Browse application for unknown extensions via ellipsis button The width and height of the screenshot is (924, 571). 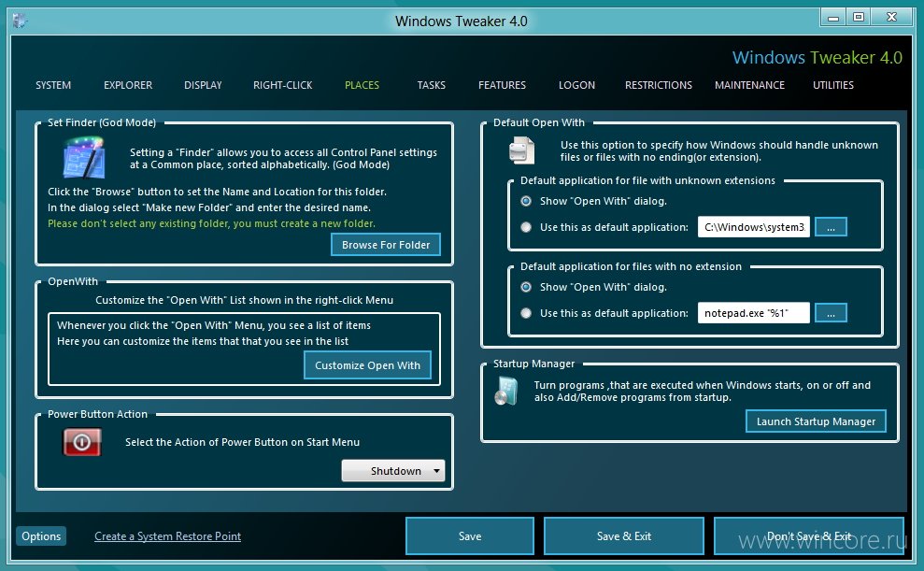point(831,227)
